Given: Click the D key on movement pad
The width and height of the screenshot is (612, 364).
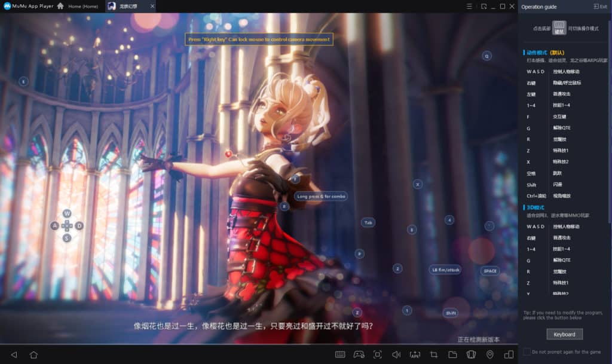Looking at the screenshot, I should tap(79, 225).
